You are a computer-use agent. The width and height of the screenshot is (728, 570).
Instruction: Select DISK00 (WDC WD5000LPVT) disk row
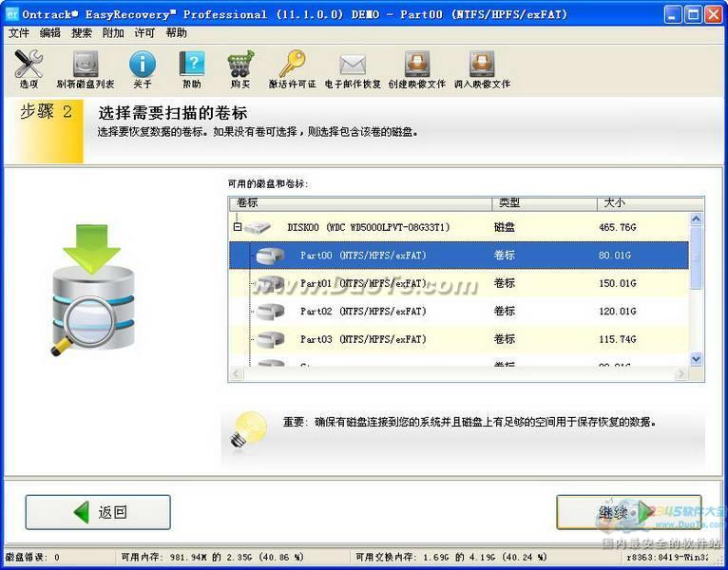pos(459,227)
